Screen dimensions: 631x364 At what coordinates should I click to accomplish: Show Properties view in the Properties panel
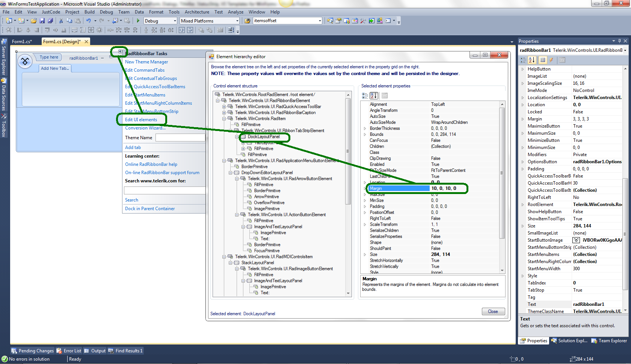tap(542, 60)
